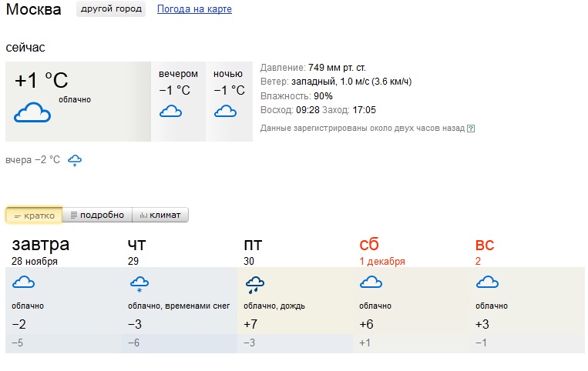This screenshot has height=371, width=588.
Task: Click Thursday's snow cloud icon
Action: (x=139, y=286)
